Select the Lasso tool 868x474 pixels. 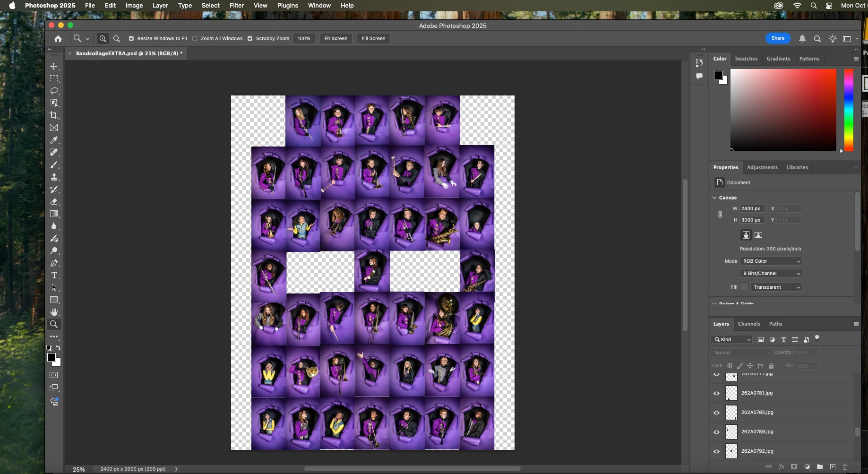tap(54, 91)
